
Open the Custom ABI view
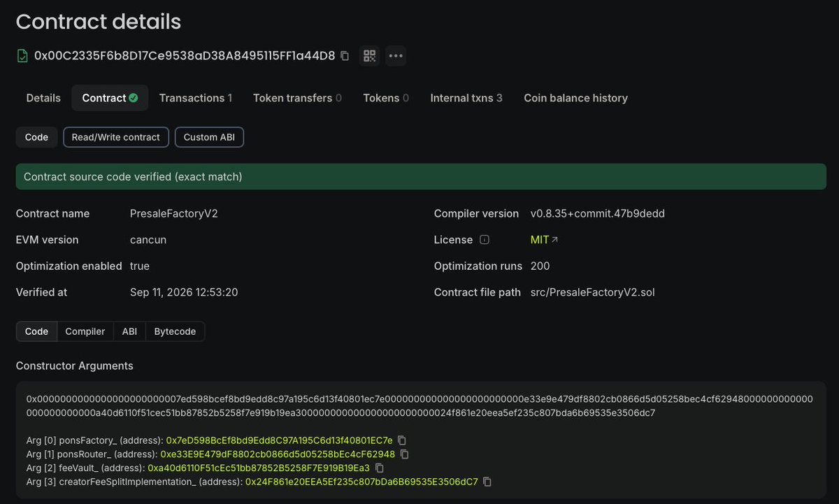coord(209,137)
